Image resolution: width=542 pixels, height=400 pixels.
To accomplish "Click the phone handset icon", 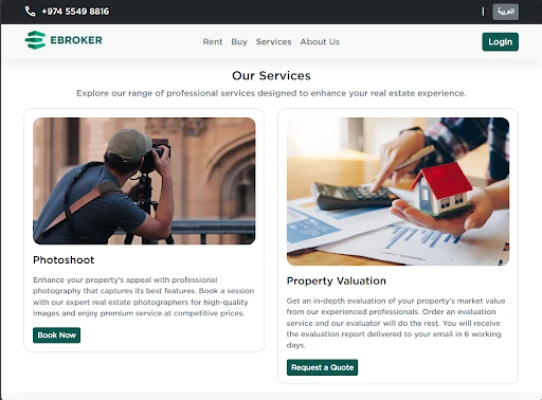I will click(x=30, y=11).
